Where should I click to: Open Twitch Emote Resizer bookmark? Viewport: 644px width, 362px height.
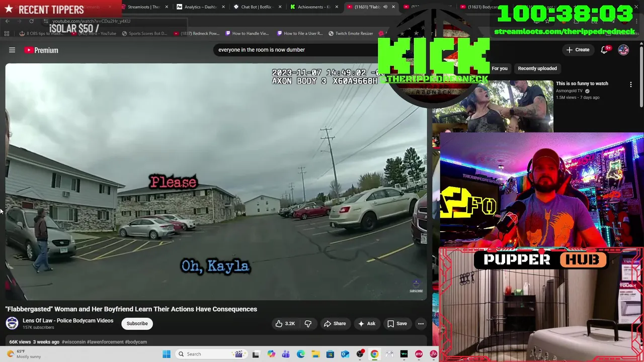[351, 34]
